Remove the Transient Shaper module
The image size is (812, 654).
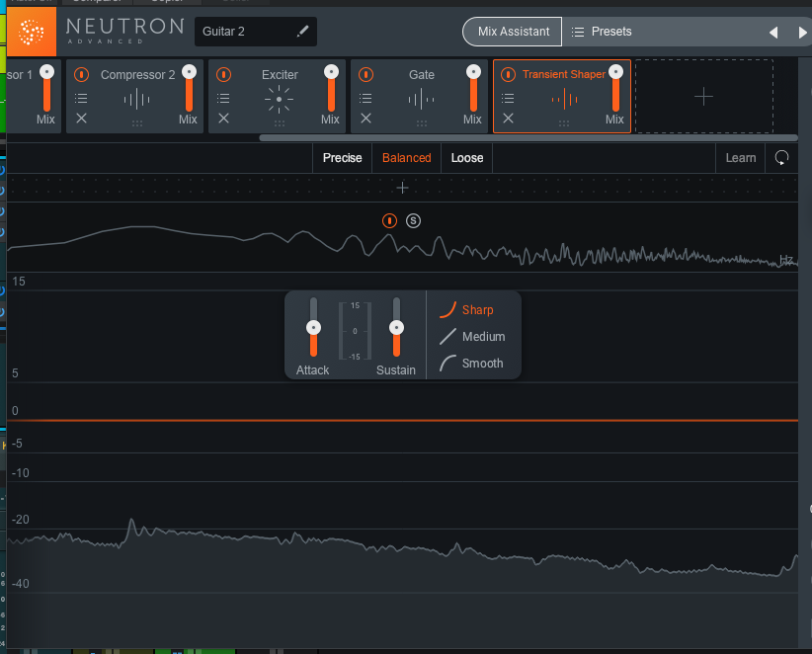click(508, 119)
